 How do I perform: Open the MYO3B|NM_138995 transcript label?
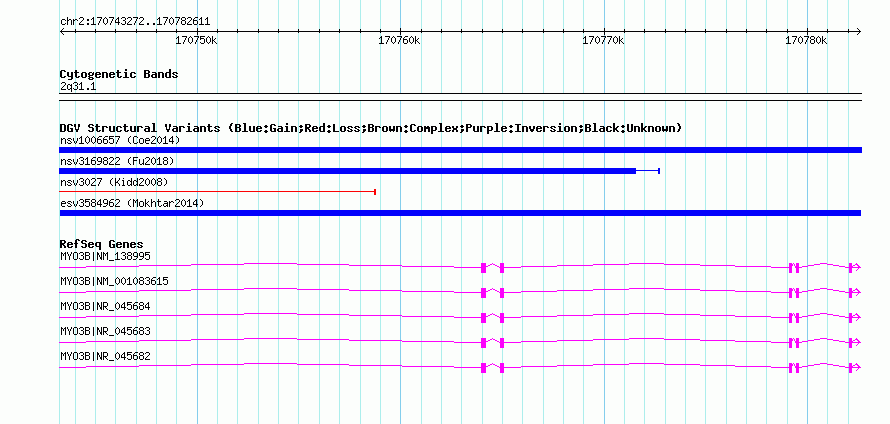tap(105, 257)
